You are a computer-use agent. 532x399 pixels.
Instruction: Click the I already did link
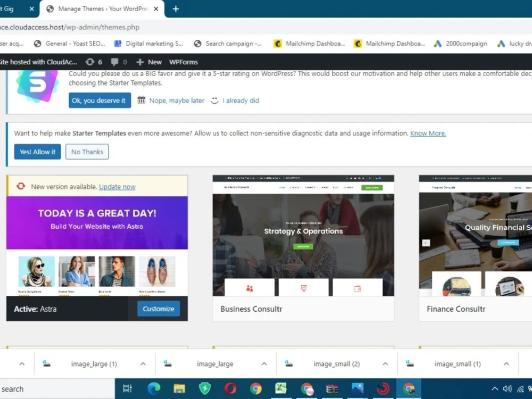click(x=240, y=101)
